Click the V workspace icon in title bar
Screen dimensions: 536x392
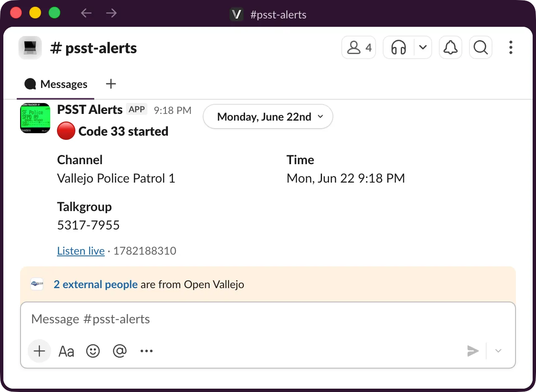(x=237, y=15)
